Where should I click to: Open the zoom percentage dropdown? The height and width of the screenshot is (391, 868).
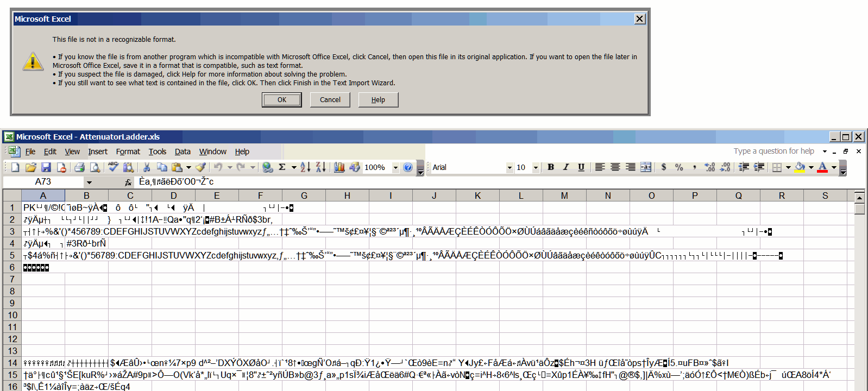coord(395,167)
